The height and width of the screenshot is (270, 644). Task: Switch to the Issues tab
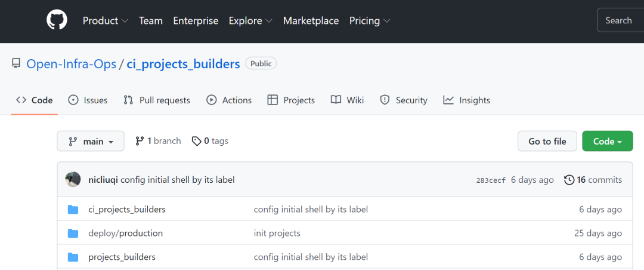88,100
